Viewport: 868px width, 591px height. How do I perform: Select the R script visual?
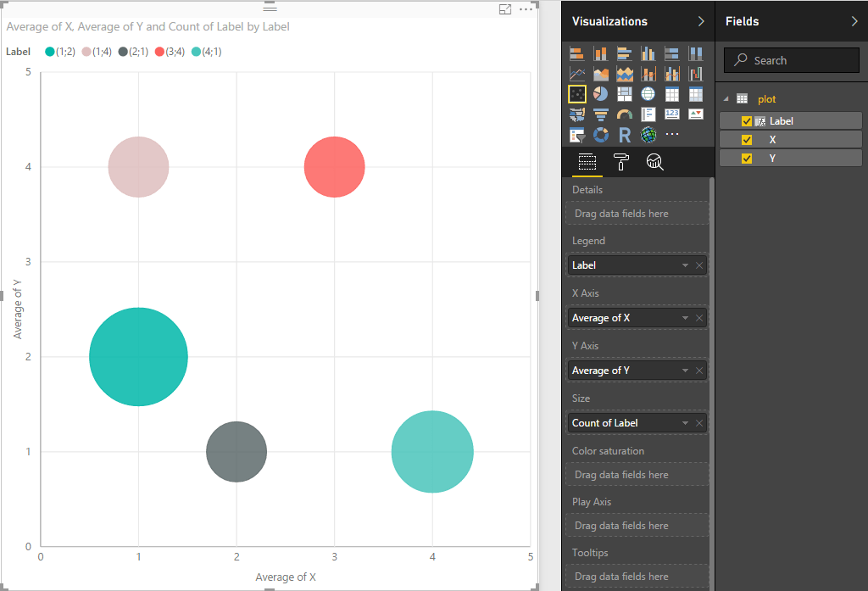pos(625,135)
